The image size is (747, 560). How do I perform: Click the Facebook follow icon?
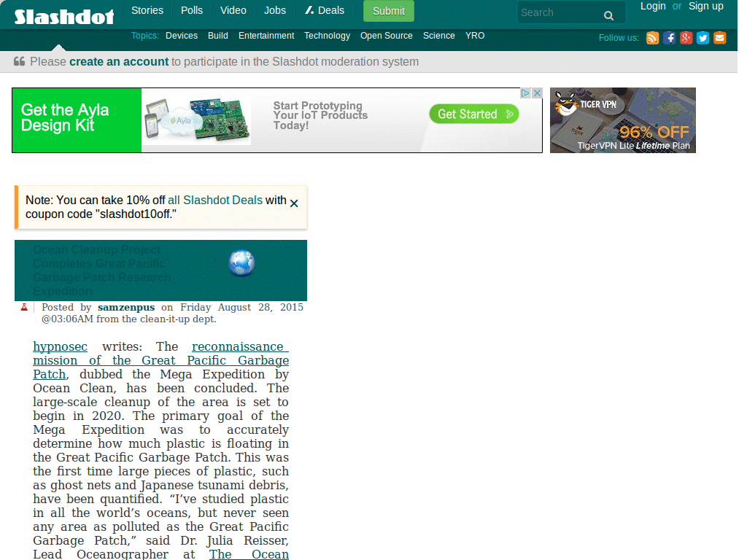coord(669,38)
